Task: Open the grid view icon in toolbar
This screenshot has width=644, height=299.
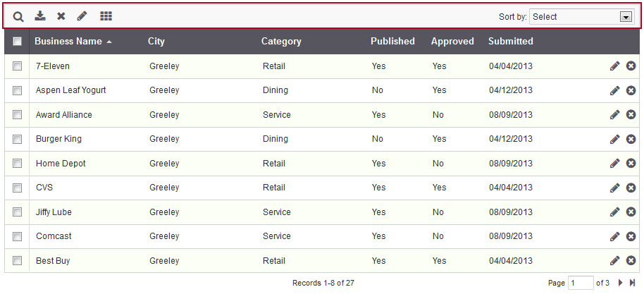Action: [106, 16]
